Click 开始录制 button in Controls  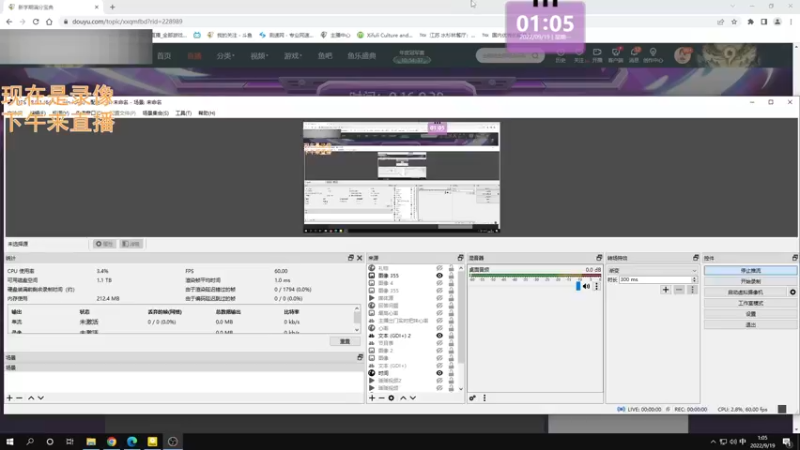[x=750, y=282]
